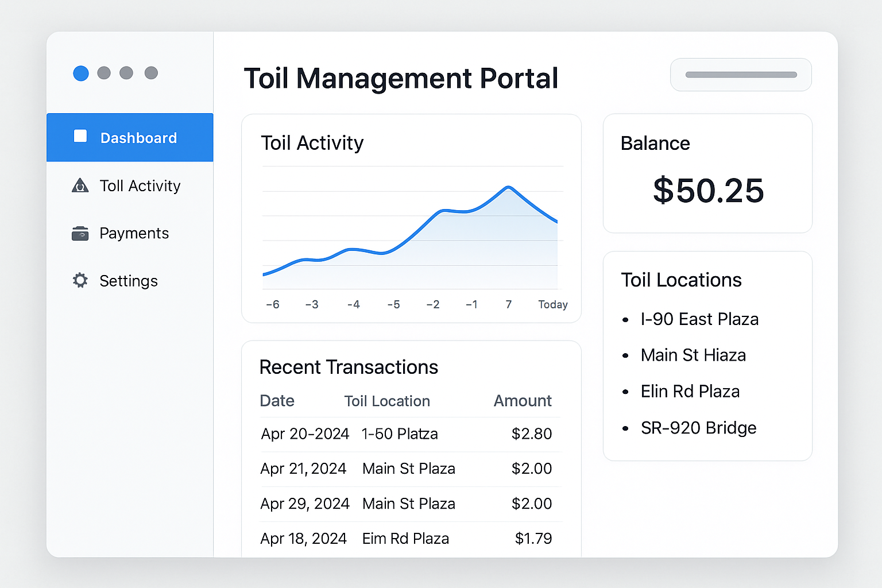Switch to the Toll Activity section
The height and width of the screenshot is (588, 882).
[140, 185]
